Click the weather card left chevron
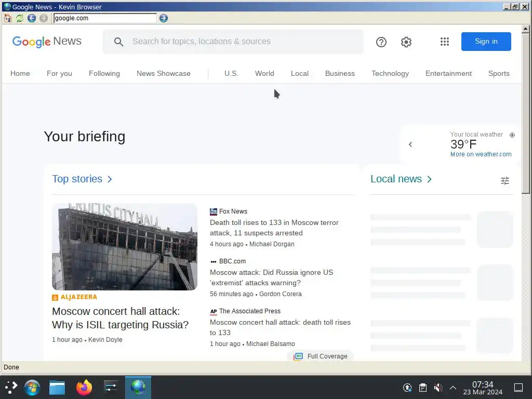 click(410, 144)
